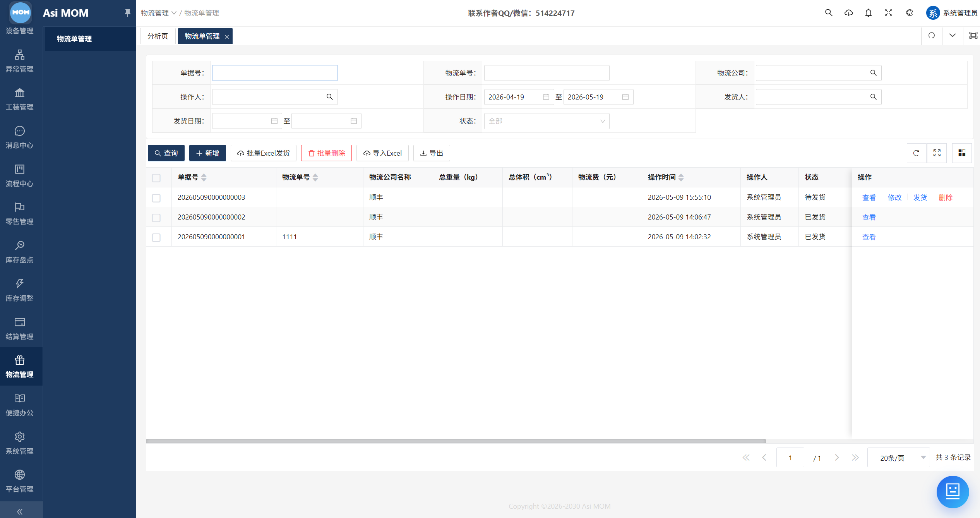Click the 导出 button

[432, 153]
